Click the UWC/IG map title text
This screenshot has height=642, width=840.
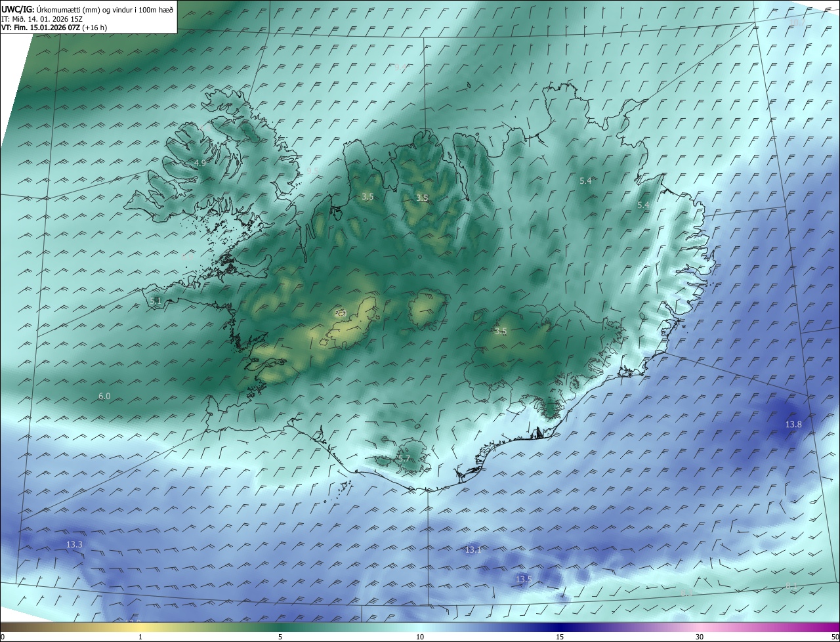click(x=87, y=9)
